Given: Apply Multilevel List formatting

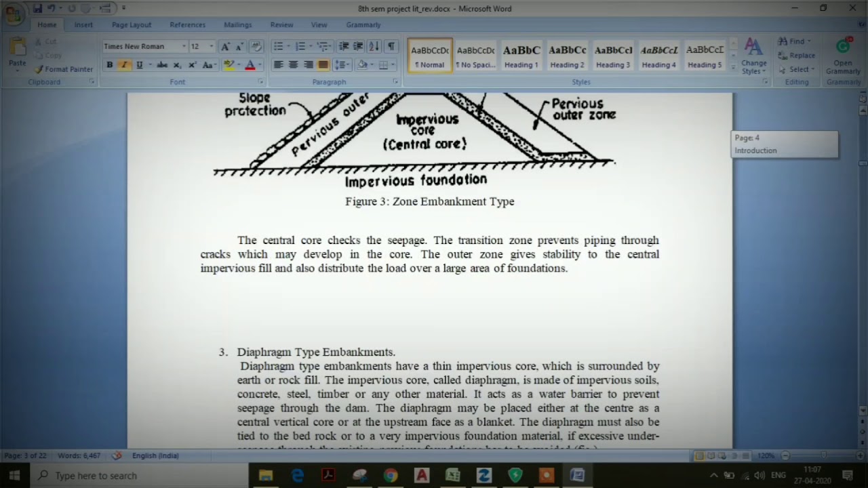Looking at the screenshot, I should click(323, 46).
